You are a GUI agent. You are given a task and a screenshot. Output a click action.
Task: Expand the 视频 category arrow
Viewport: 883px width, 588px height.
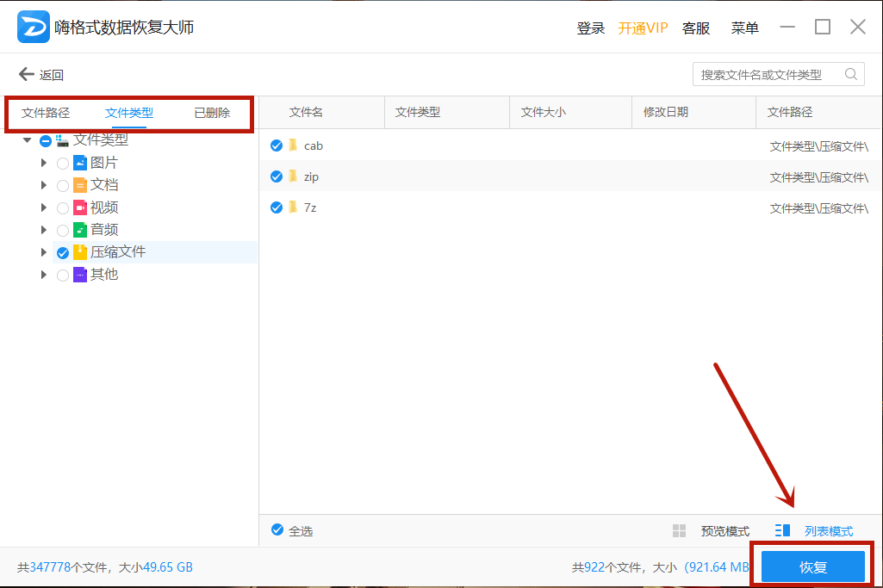(x=43, y=207)
